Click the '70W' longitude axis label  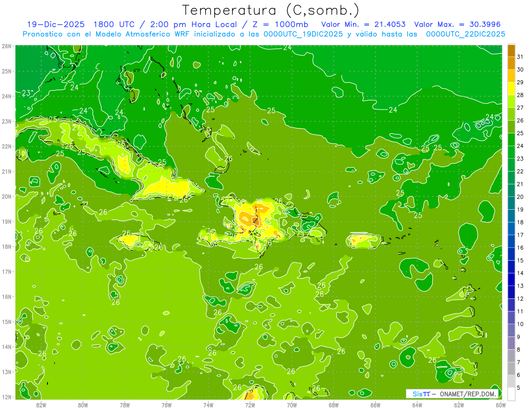click(x=292, y=404)
